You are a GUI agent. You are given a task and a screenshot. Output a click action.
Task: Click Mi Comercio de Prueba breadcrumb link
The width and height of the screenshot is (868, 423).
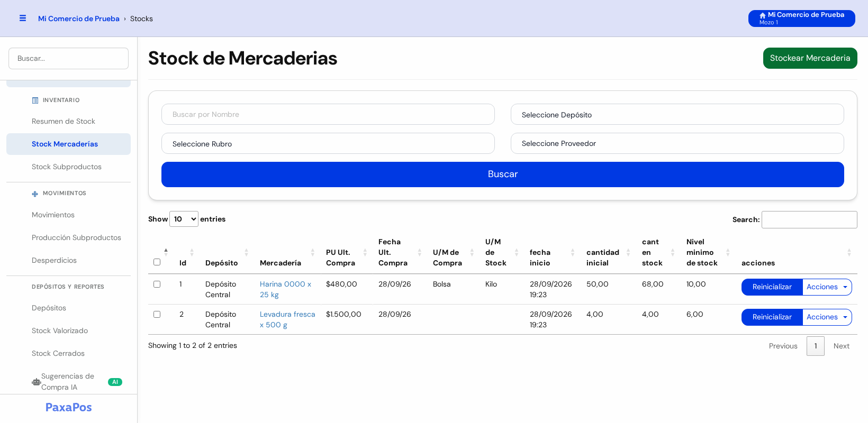(x=79, y=19)
